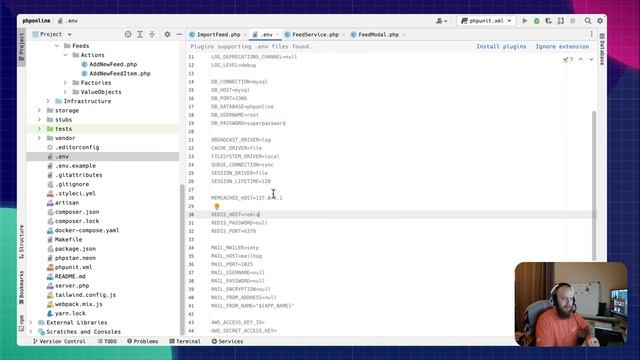Collapse the Feeds folder
640x360 pixels.
[57, 46]
